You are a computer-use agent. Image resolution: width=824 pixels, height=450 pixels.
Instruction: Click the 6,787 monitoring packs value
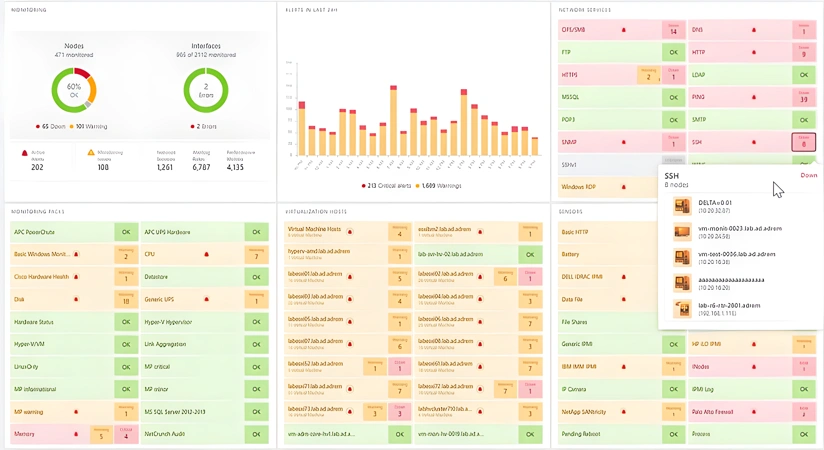point(201,167)
